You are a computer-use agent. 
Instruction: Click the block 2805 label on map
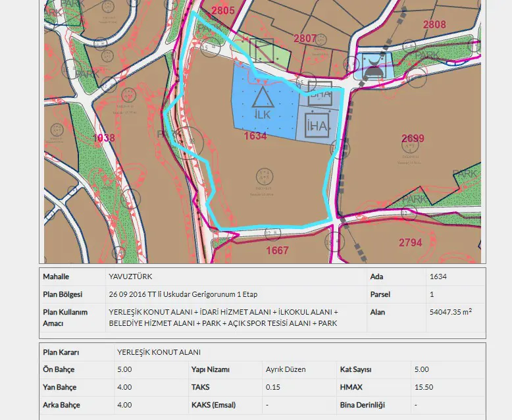coord(223,11)
